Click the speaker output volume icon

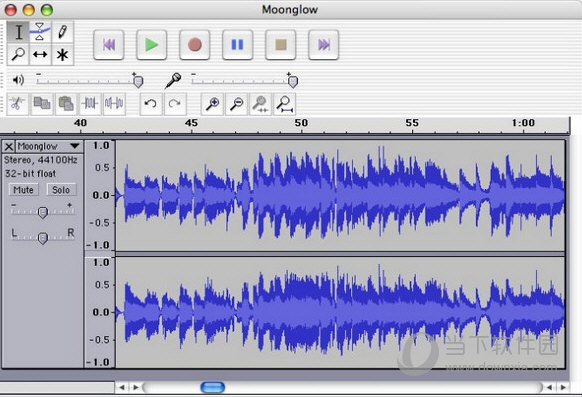18,80
